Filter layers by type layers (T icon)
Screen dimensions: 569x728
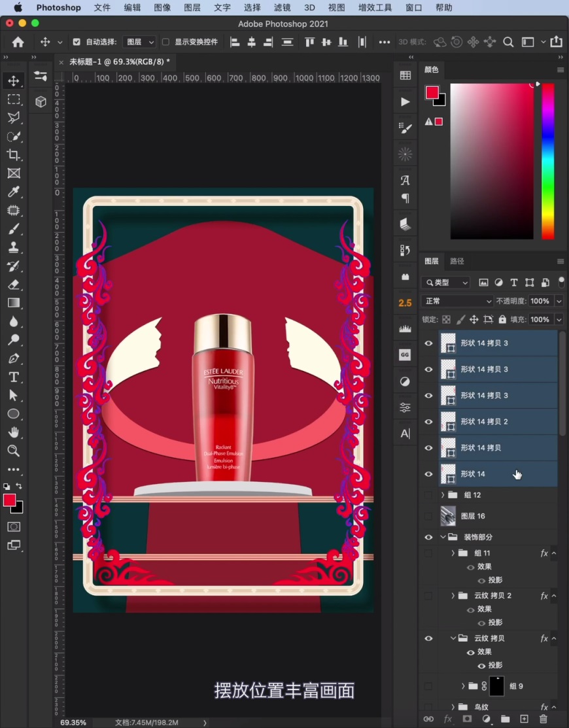tap(514, 283)
